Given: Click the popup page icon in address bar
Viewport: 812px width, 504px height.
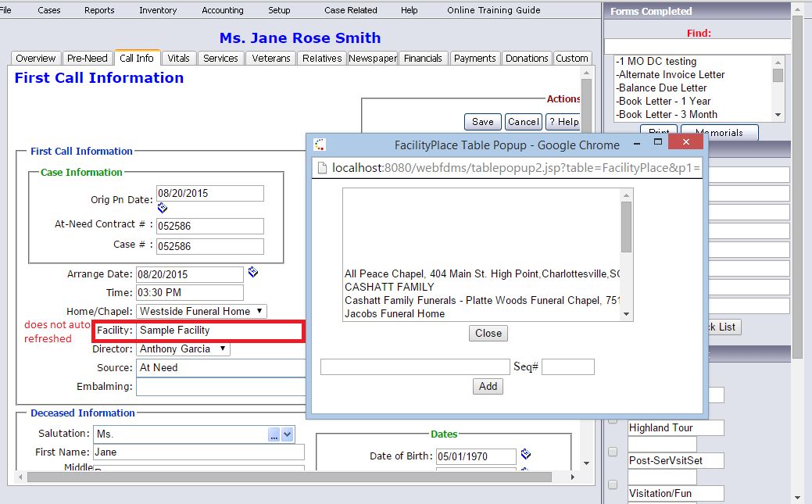Looking at the screenshot, I should (x=322, y=168).
